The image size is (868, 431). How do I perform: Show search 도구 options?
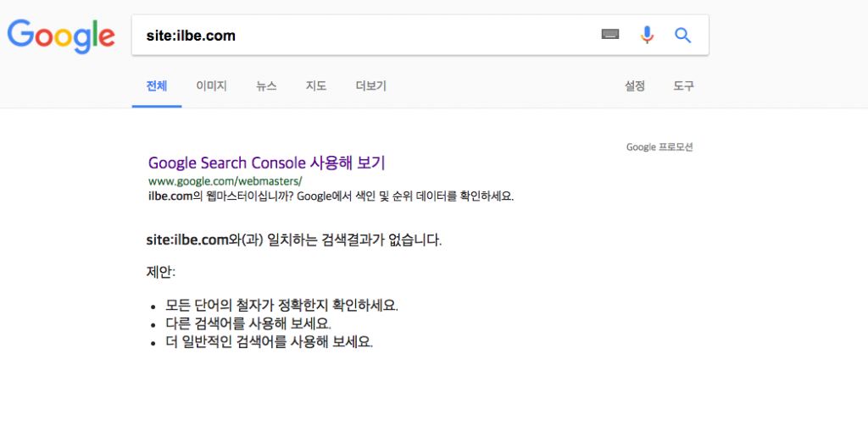(684, 86)
